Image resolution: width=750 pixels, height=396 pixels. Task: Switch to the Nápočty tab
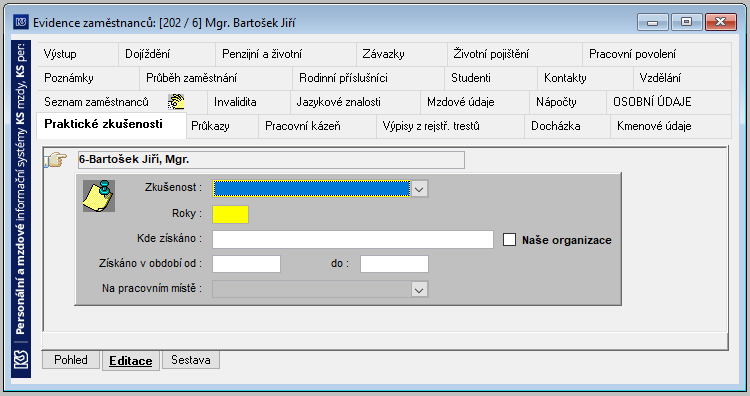click(568, 102)
